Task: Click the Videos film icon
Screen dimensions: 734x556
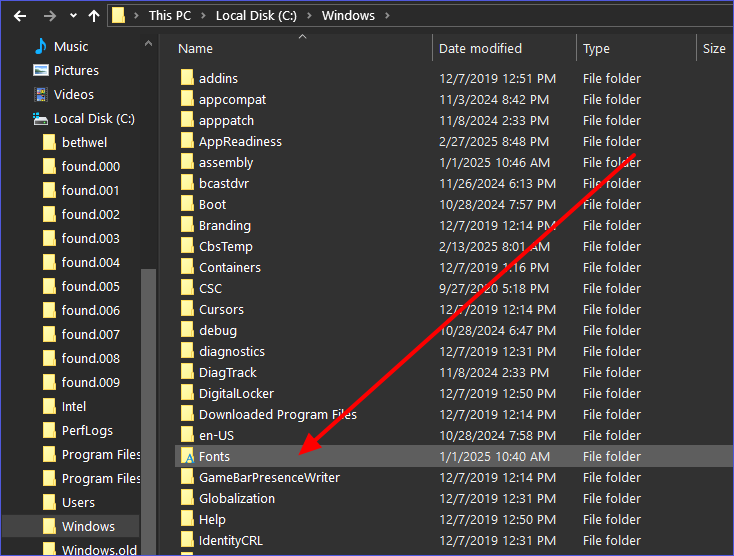Action: click(41, 95)
